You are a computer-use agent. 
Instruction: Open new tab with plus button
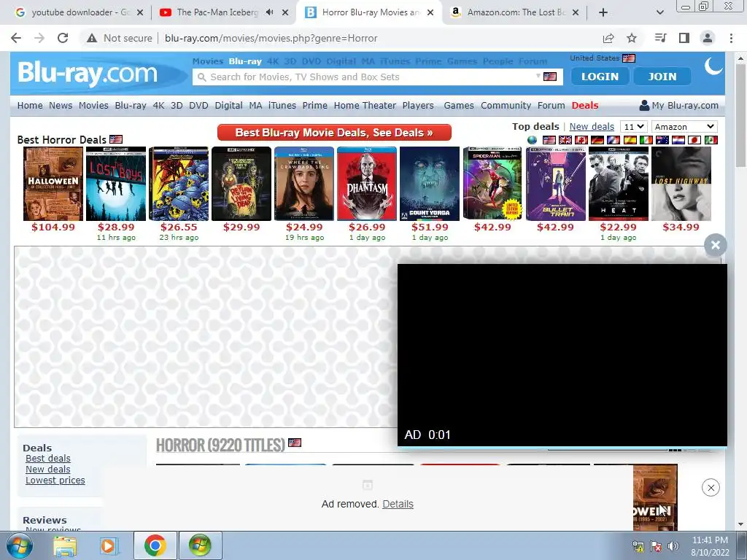(x=603, y=12)
